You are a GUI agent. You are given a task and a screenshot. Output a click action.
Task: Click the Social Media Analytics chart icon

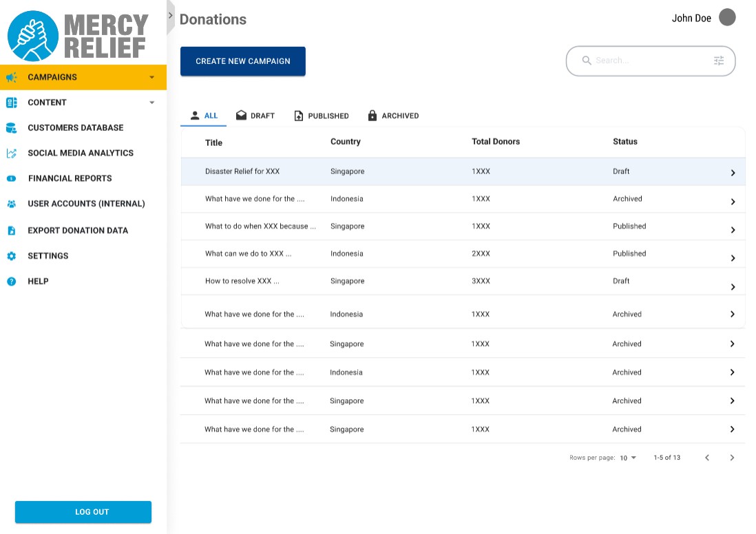pyautogui.click(x=11, y=153)
